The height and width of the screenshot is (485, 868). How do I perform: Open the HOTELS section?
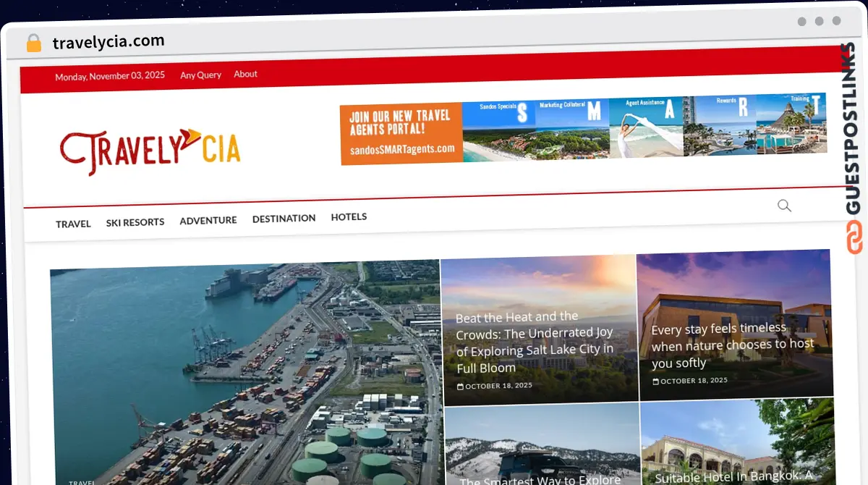click(x=349, y=216)
